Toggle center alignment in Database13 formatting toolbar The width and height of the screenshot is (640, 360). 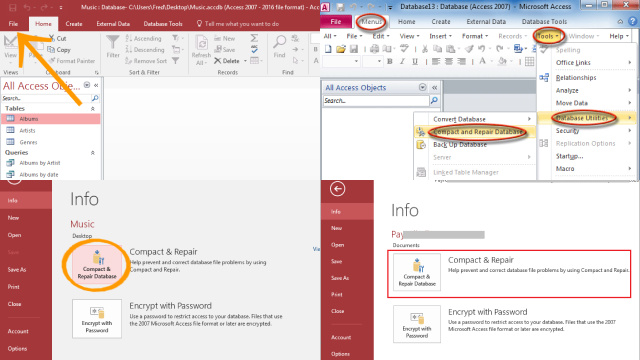[449, 62]
